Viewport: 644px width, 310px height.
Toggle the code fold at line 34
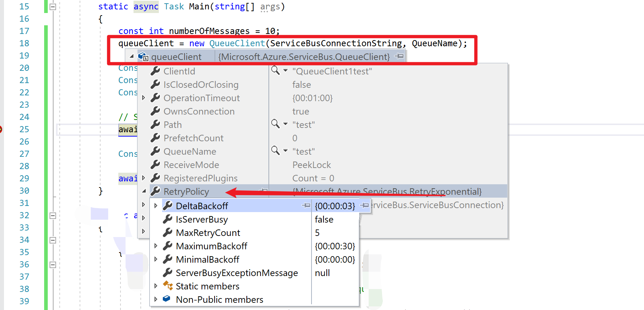(x=53, y=240)
